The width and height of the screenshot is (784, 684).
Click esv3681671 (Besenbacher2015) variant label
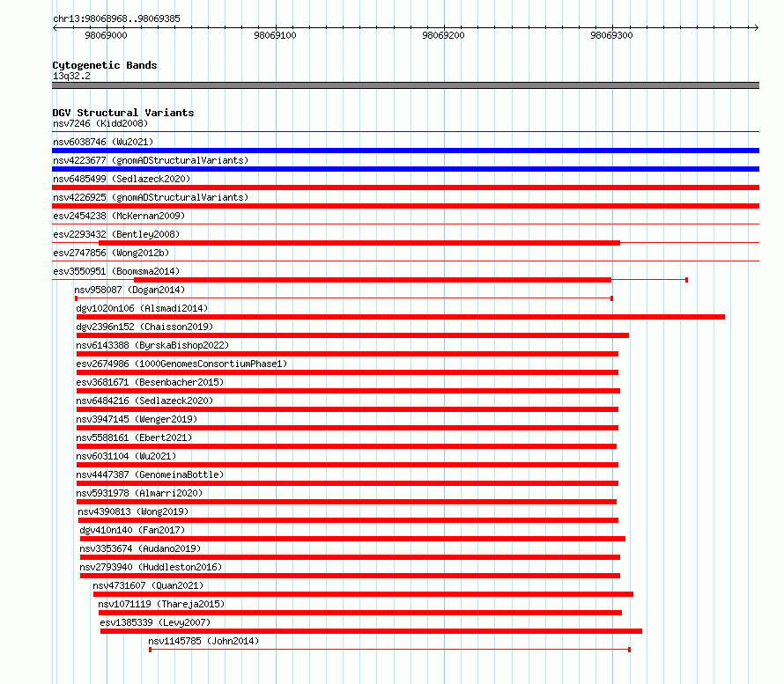tap(150, 382)
